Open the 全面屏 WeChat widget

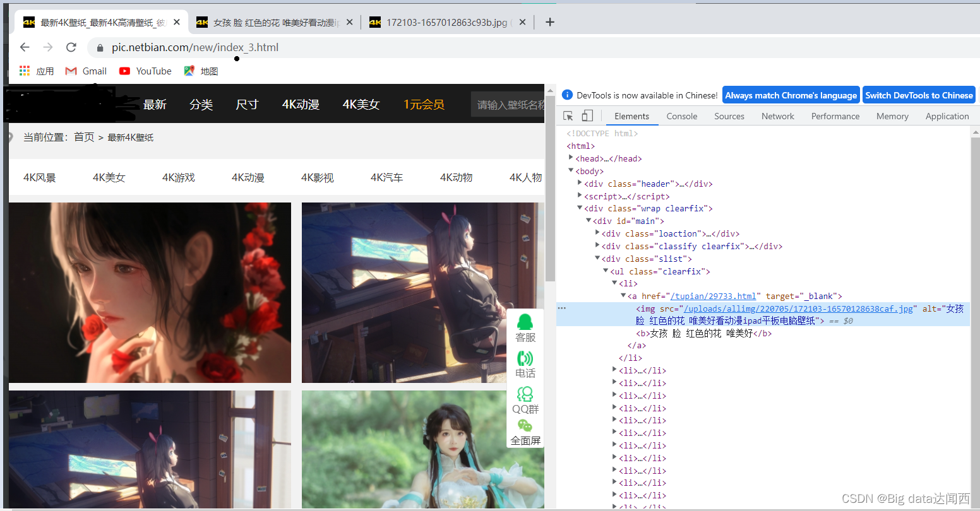tap(525, 433)
